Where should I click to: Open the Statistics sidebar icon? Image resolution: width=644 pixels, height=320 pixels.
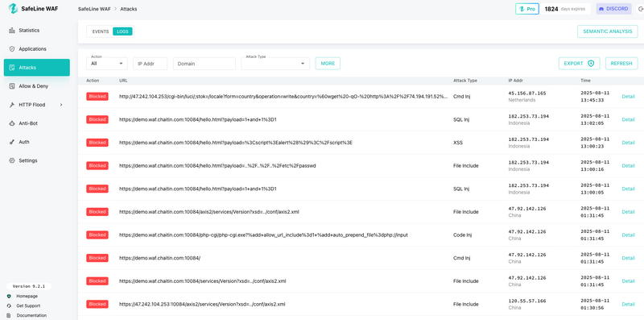pyautogui.click(x=12, y=31)
